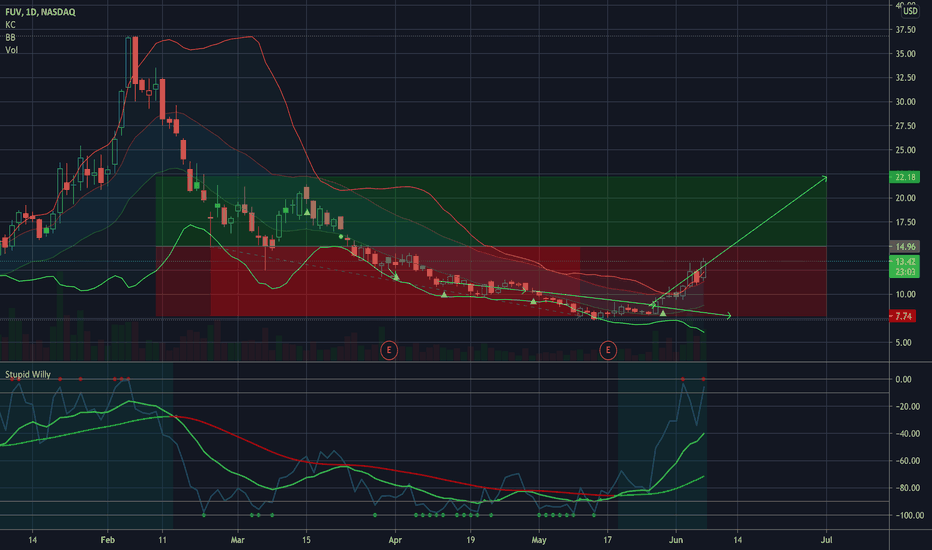Select the Vol indicator legend label
Image resolution: width=932 pixels, height=550 pixels.
[x=11, y=50]
